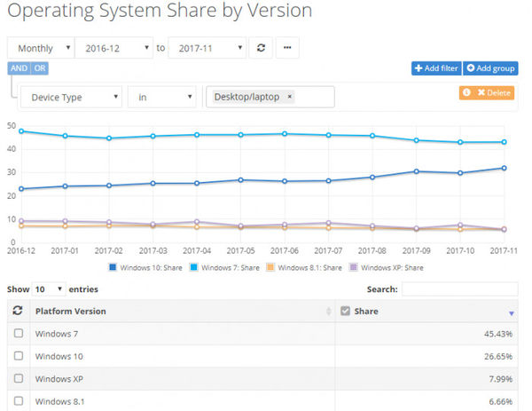Click the 6.66% share value
The width and height of the screenshot is (532, 411).
pyautogui.click(x=500, y=401)
